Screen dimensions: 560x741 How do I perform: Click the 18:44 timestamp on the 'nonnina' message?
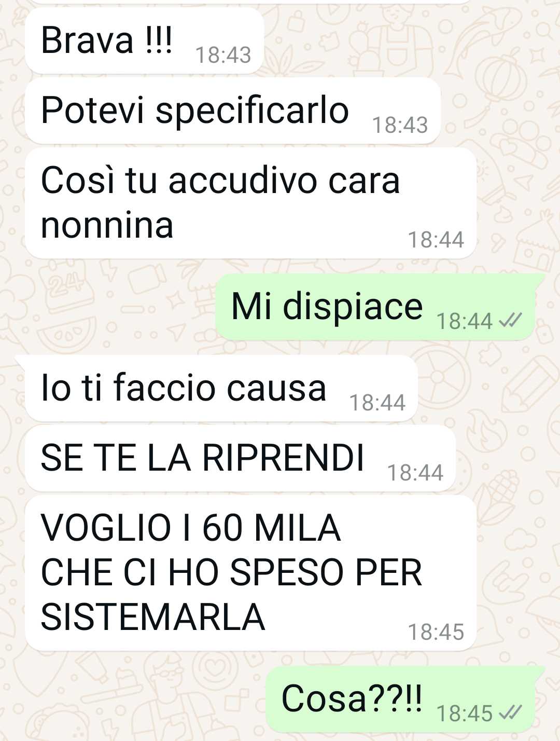click(436, 240)
